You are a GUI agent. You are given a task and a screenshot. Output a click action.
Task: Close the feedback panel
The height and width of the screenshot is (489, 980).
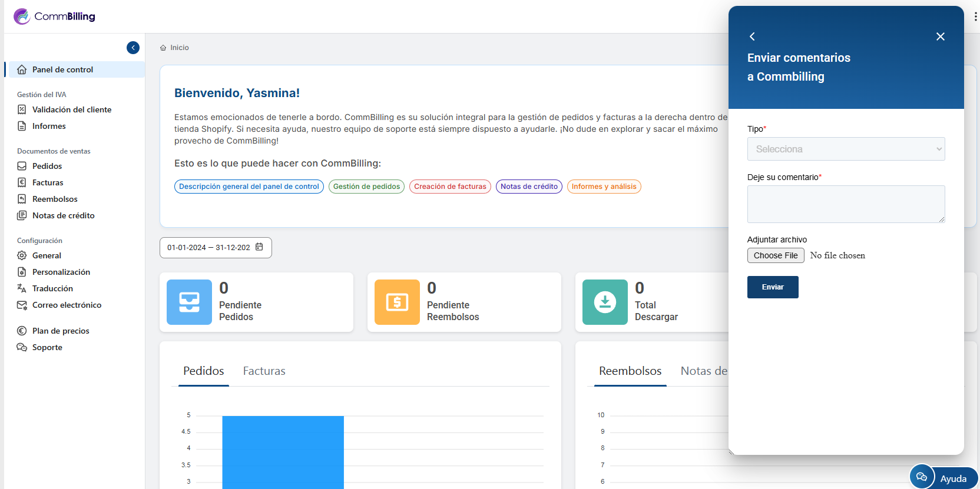pos(940,36)
